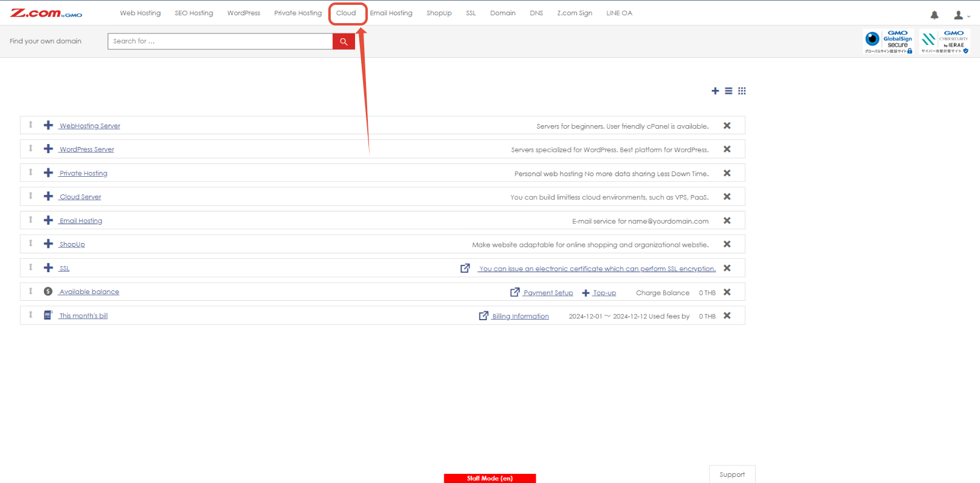Click the plus add-widget icon above the list
Image resolution: width=980 pixels, height=483 pixels.
[715, 91]
